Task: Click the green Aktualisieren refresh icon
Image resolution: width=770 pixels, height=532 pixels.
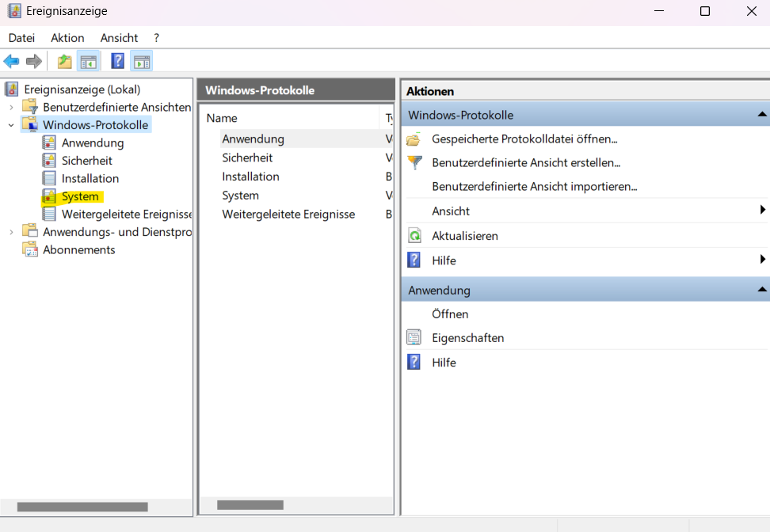Action: point(414,236)
